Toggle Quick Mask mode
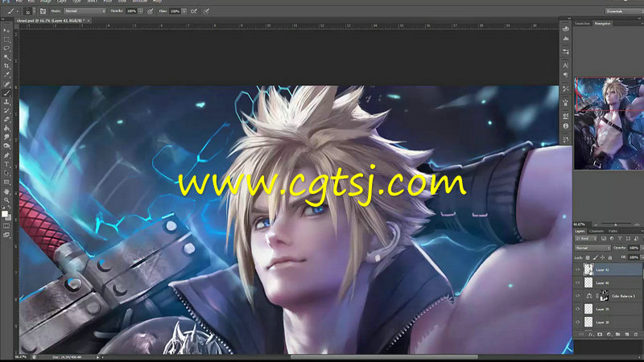Image resolution: width=644 pixels, height=362 pixels. click(6, 226)
